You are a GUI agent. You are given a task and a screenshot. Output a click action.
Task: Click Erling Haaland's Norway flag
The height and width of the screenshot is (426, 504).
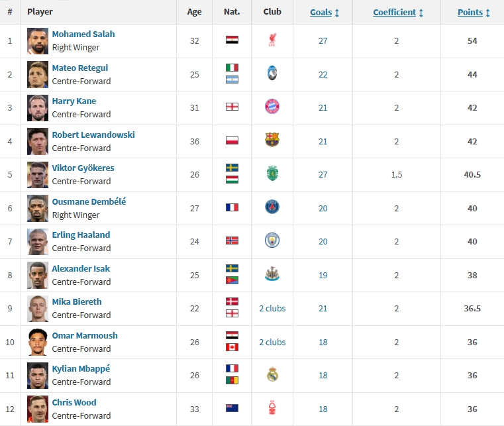click(x=232, y=240)
